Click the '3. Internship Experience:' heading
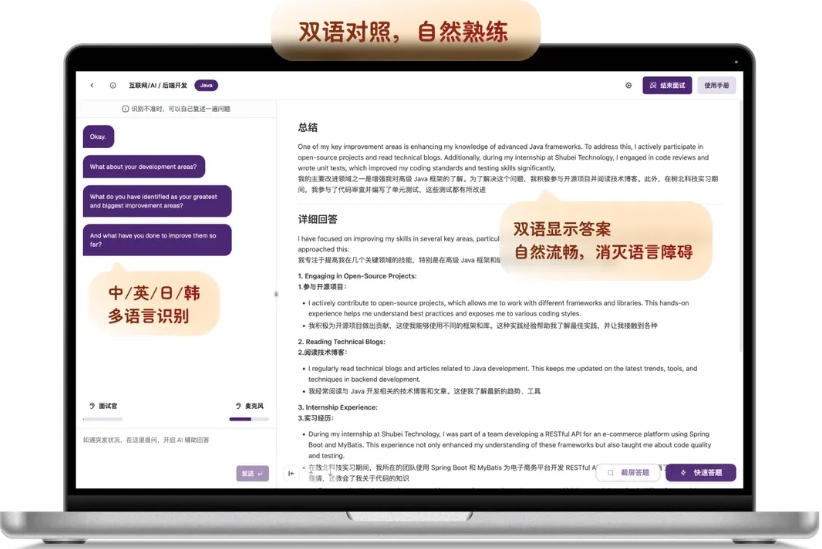 point(338,407)
